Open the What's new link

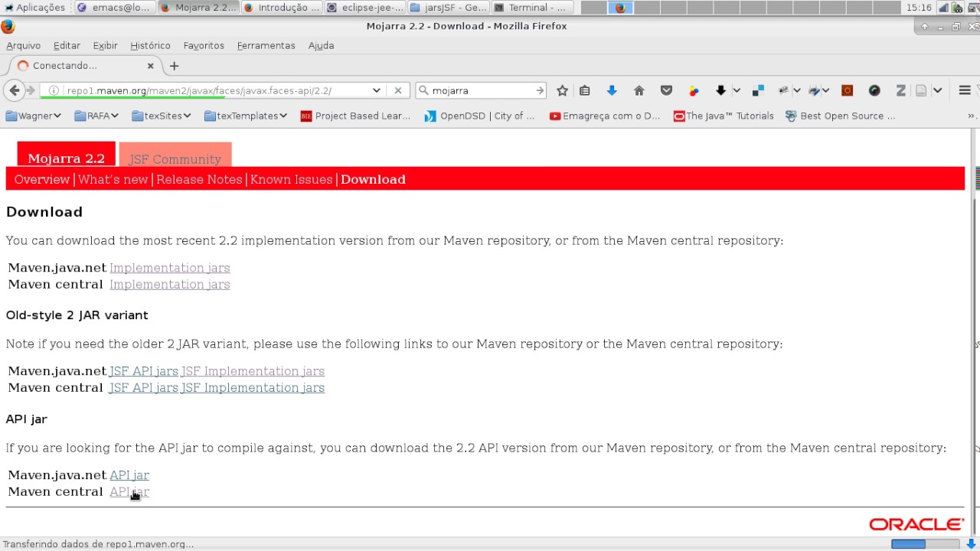113,179
